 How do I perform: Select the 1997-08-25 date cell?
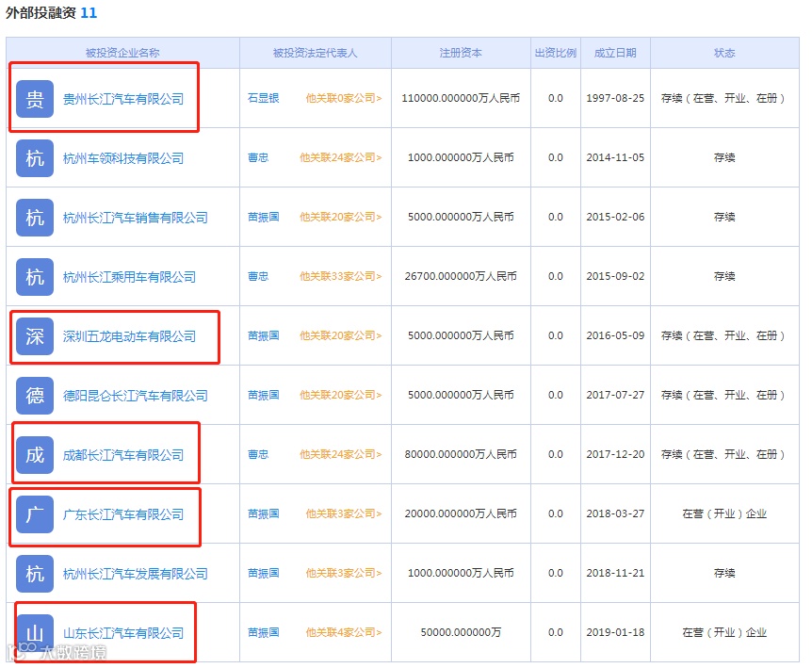coord(615,98)
